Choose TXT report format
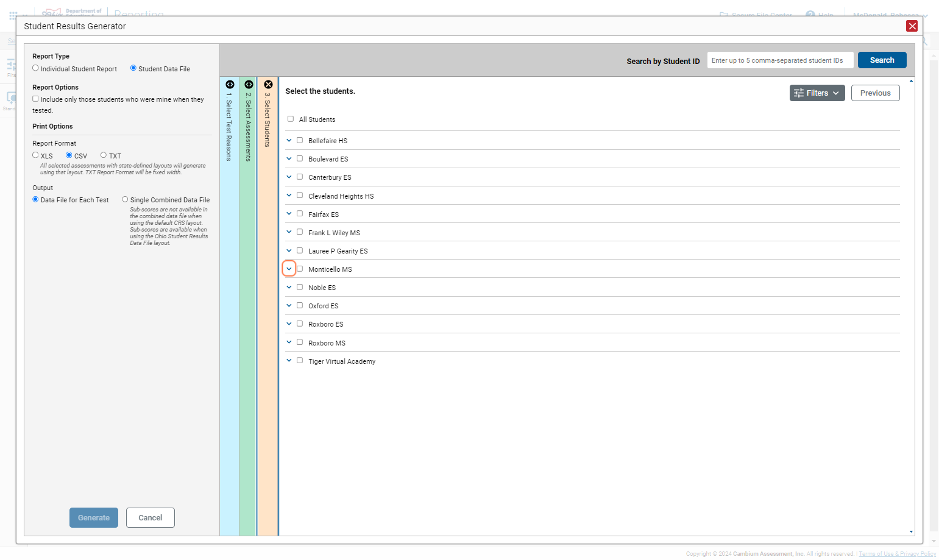 coord(104,155)
